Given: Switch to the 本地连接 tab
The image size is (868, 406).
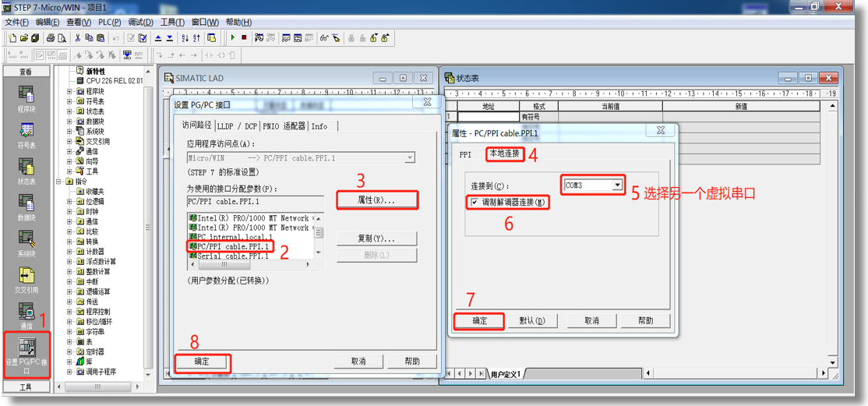Looking at the screenshot, I should tap(504, 154).
